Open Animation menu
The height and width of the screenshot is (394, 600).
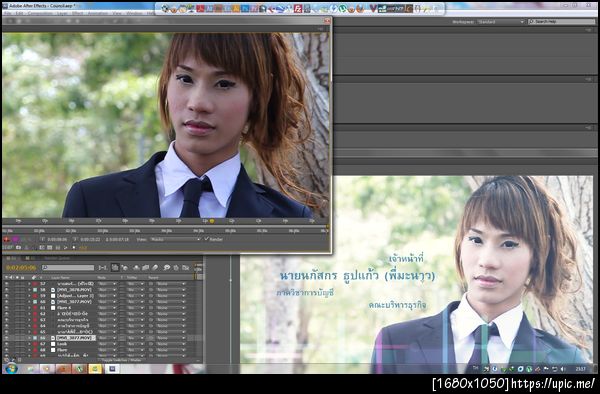point(98,13)
